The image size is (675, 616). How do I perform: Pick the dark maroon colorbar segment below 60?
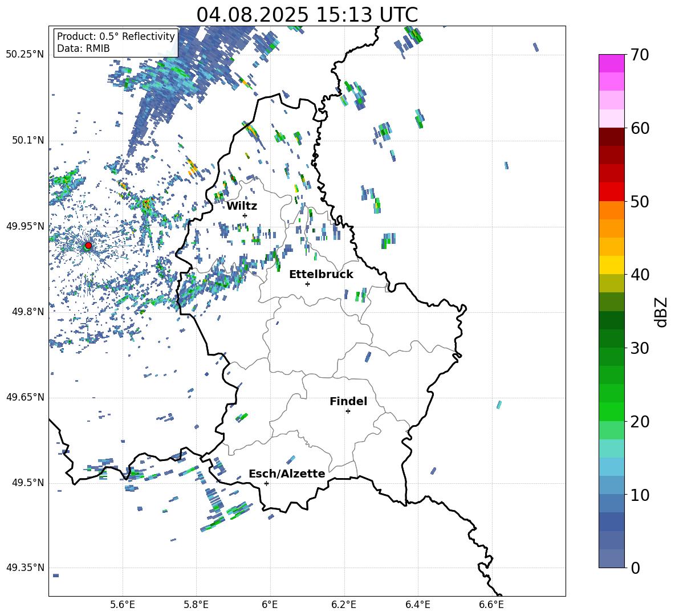612,137
